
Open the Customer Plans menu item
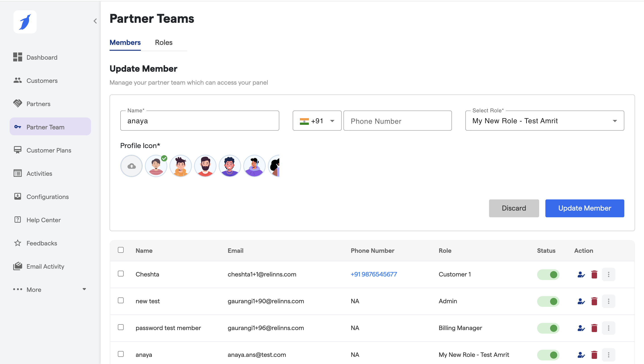pos(49,150)
